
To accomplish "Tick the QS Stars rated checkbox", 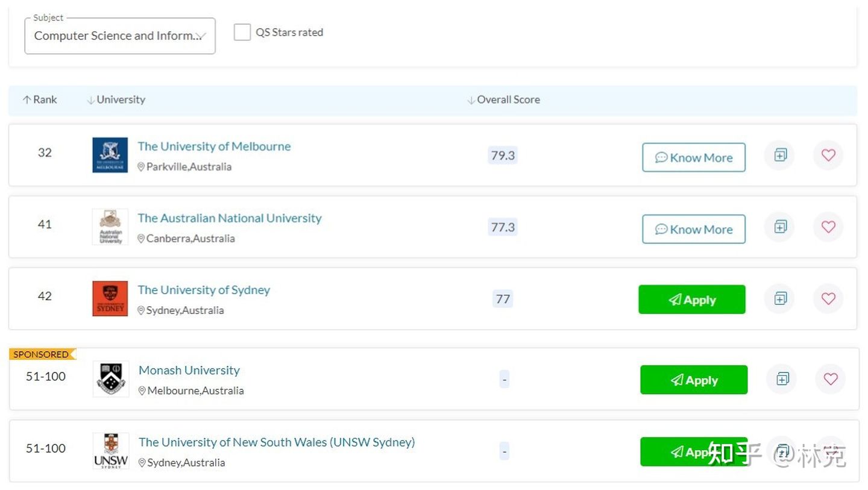I will click(242, 33).
